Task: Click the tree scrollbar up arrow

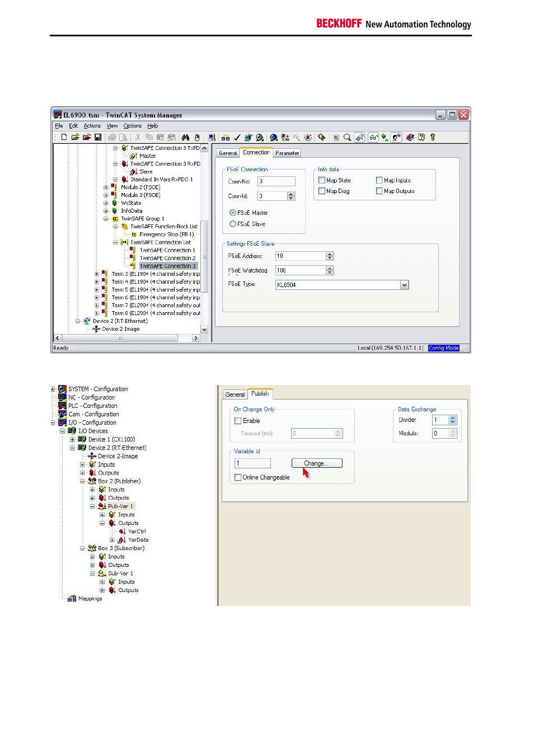Action: 204,148
